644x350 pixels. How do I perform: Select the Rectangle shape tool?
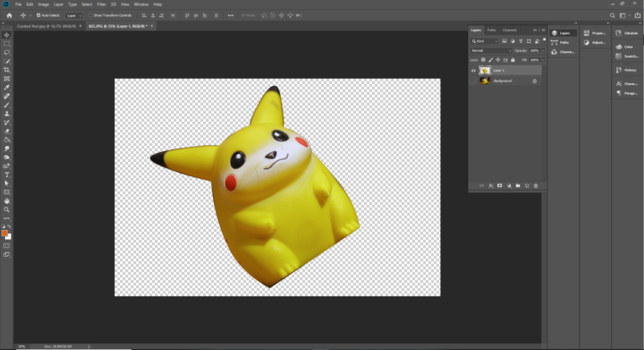pos(7,192)
